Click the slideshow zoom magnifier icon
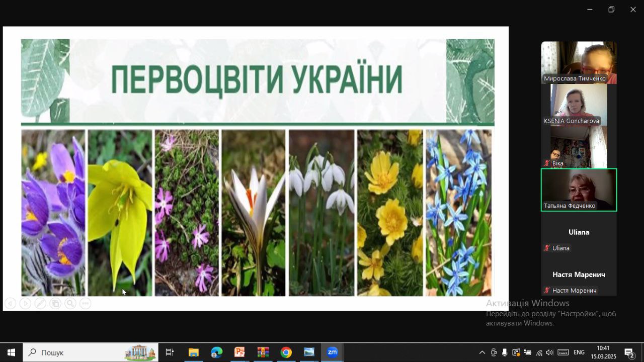644x362 pixels. point(70,304)
